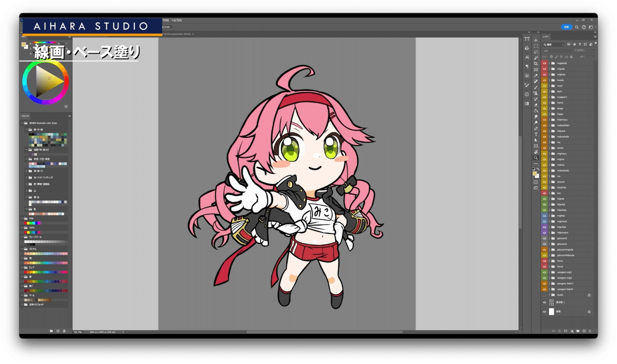The image size is (617, 364).
Task: Hide the karada layer group
Action: [545, 80]
